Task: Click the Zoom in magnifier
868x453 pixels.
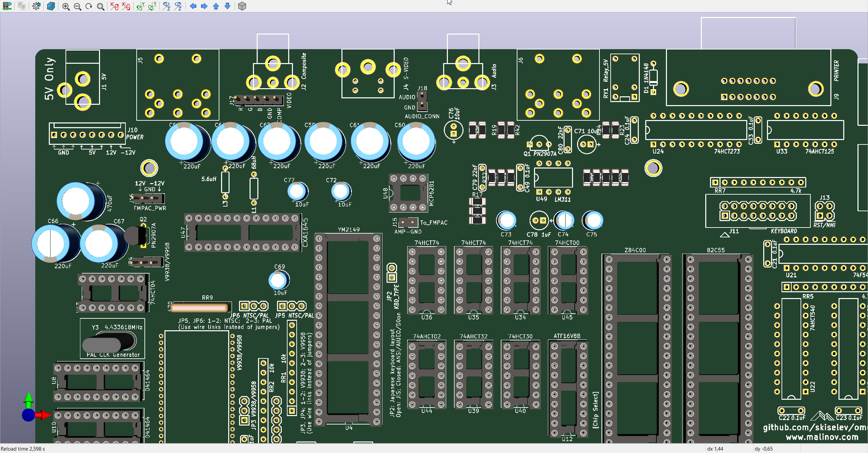Action: click(x=66, y=6)
